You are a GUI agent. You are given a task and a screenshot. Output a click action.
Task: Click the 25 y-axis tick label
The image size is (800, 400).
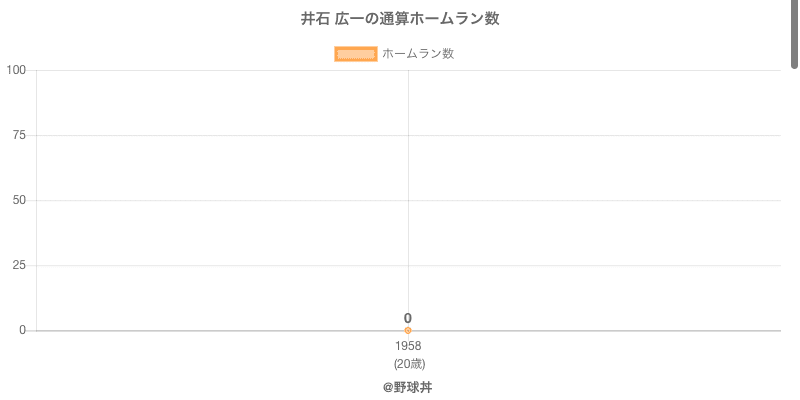coord(19,265)
